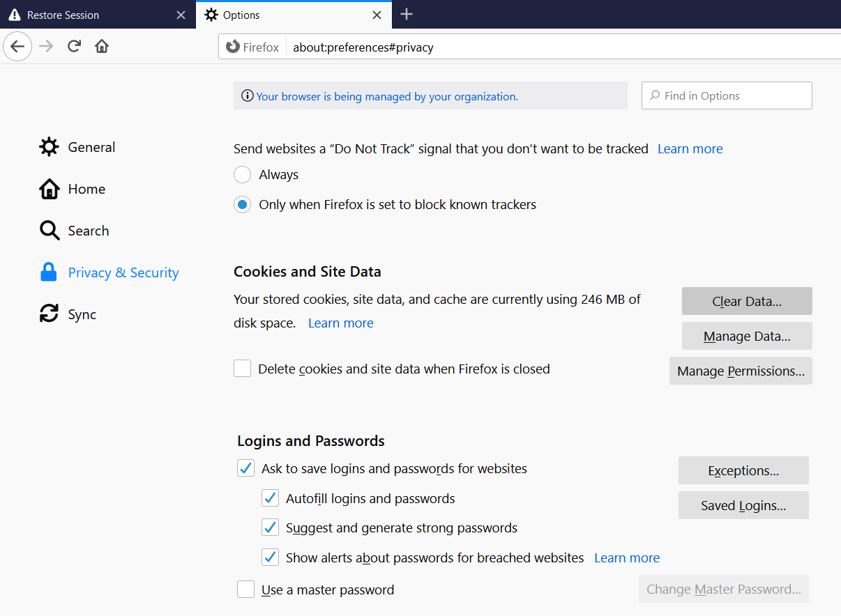Open General preferences category

pos(77,147)
